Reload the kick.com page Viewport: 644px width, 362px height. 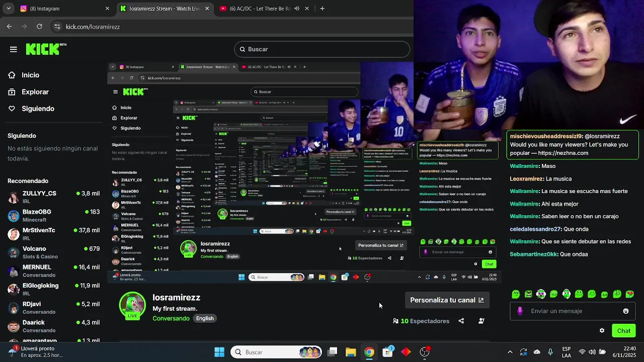coord(40,27)
